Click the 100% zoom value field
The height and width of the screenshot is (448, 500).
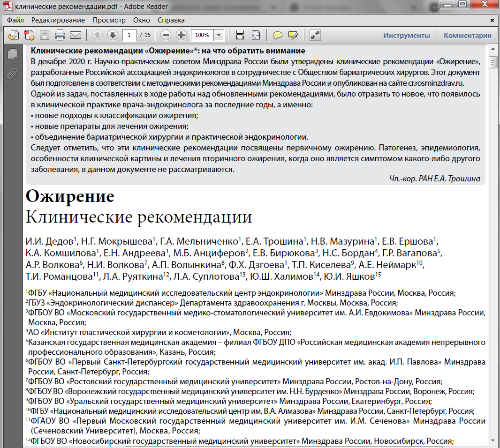coord(202,35)
